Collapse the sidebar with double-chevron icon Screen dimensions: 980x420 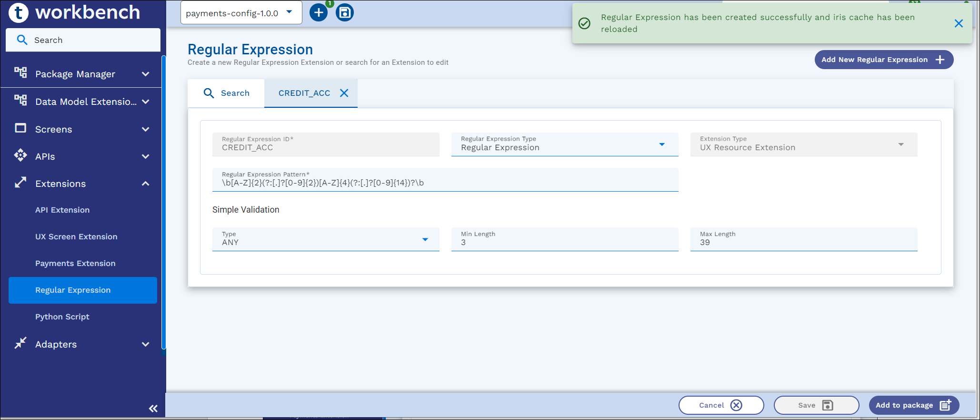coord(153,409)
